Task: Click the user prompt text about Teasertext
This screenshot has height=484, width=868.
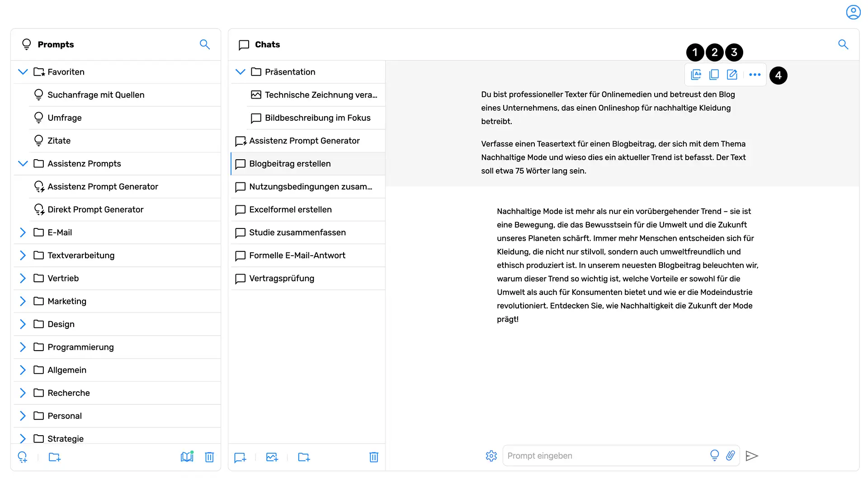Action: click(613, 157)
